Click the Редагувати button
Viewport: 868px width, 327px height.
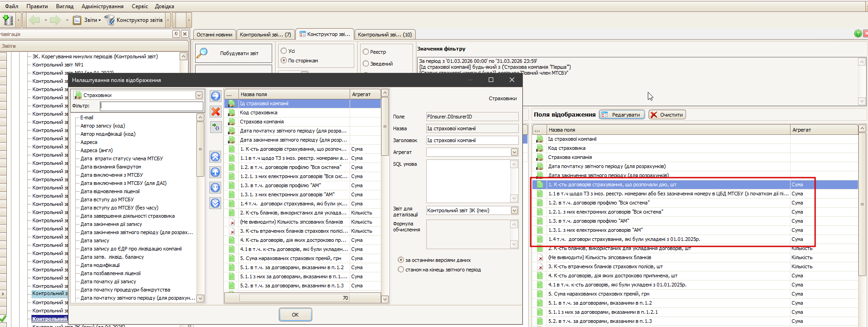(x=621, y=115)
